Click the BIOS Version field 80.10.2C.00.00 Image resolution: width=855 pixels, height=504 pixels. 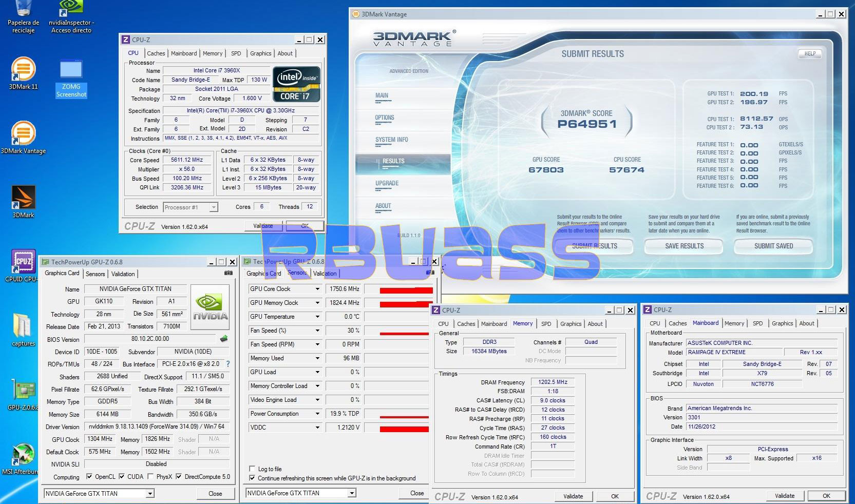(150, 339)
